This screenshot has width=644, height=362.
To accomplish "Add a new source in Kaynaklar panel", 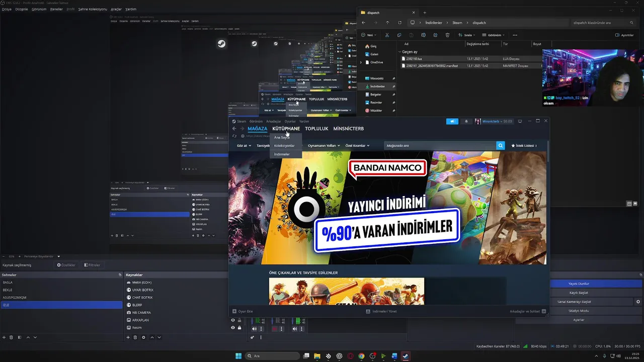I will 128,337.
